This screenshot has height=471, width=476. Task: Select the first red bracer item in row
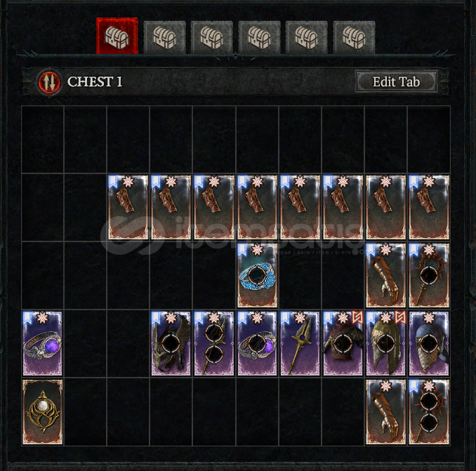128,207
